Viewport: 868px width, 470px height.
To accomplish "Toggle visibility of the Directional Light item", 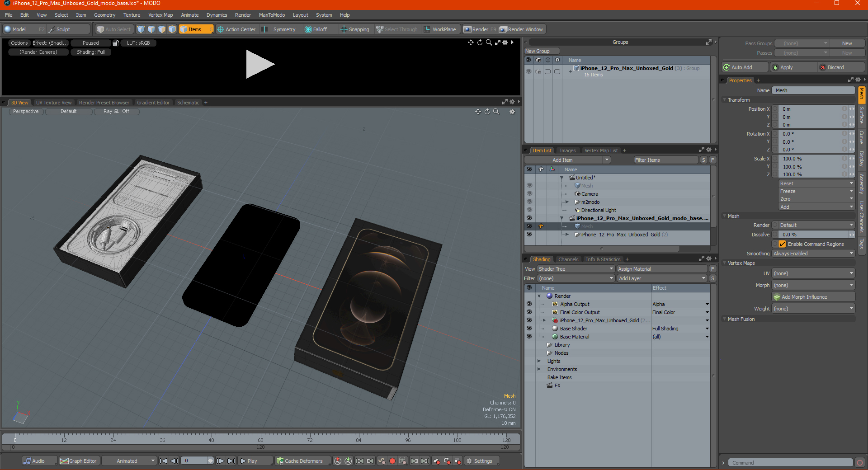I will coord(529,210).
